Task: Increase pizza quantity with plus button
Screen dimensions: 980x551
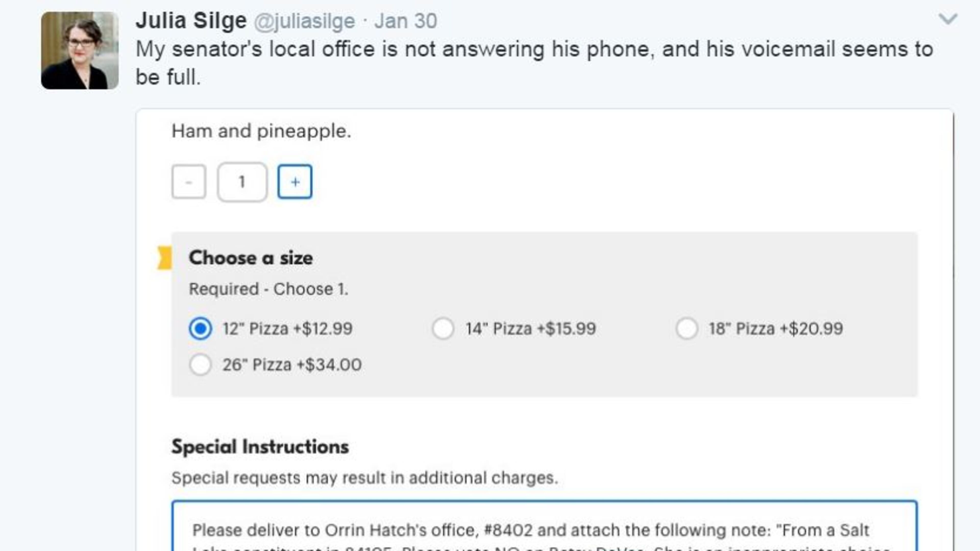Action: (295, 182)
